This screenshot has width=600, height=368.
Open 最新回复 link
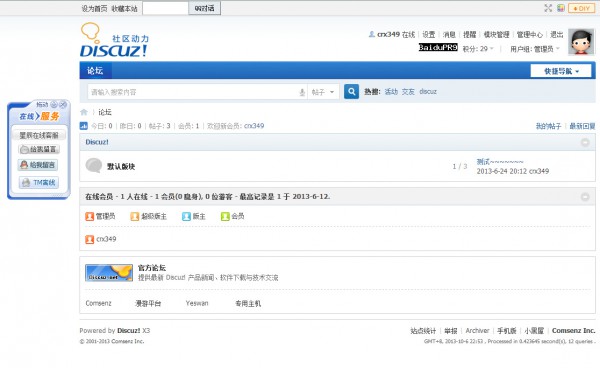point(582,126)
